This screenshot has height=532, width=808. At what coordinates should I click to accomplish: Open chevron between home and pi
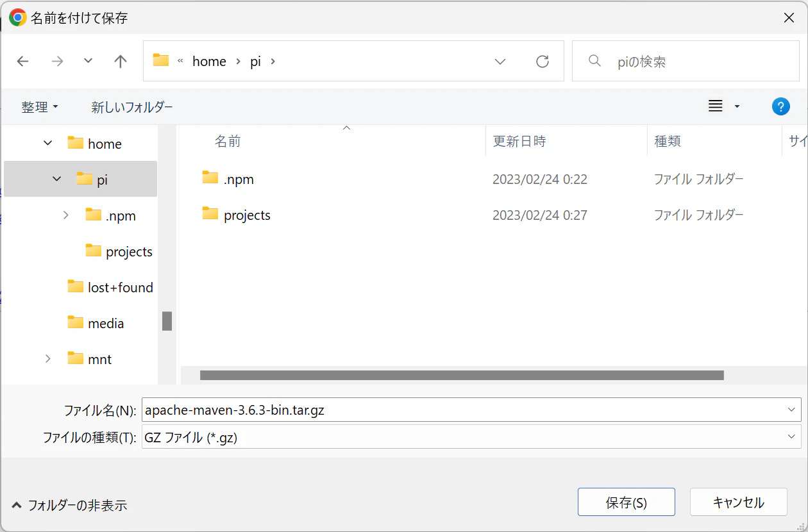238,62
